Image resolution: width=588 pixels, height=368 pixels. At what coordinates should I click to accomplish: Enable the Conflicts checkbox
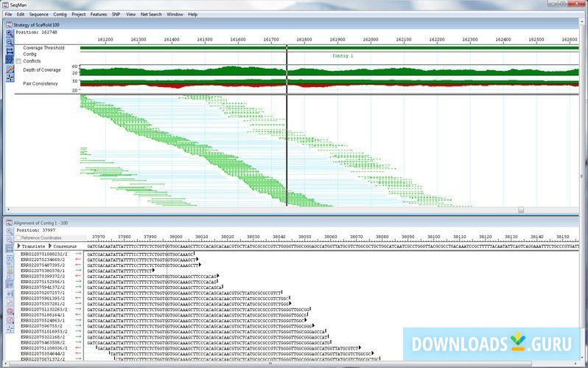(18, 60)
